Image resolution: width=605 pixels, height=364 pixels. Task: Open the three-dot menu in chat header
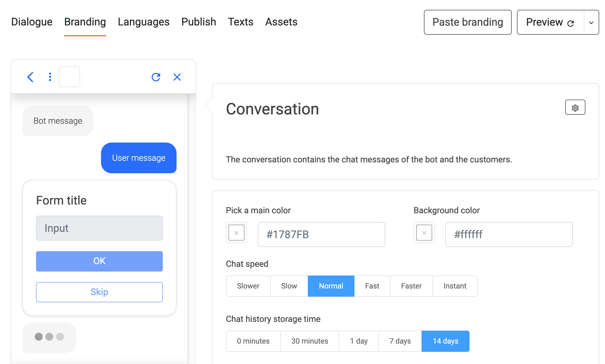click(50, 77)
